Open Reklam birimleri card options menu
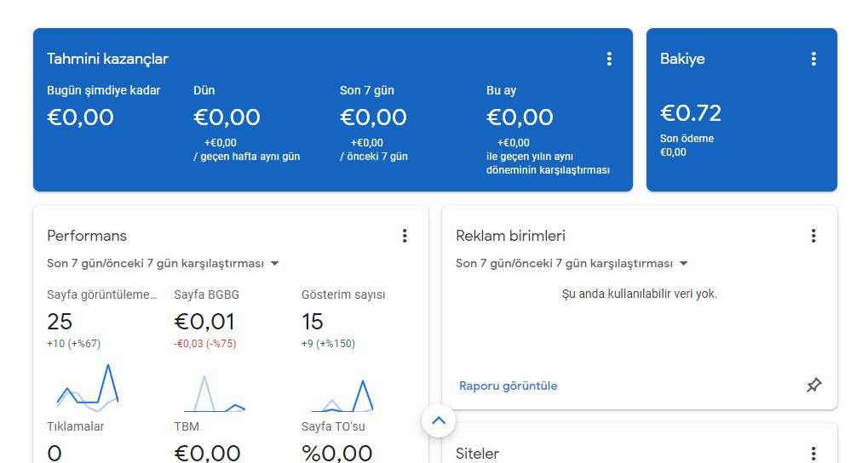Image resolution: width=868 pixels, height=463 pixels. point(813,236)
